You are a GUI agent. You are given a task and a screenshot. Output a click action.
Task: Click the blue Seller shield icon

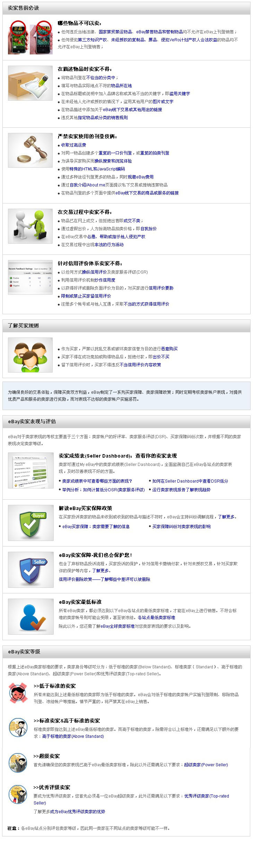point(31,569)
